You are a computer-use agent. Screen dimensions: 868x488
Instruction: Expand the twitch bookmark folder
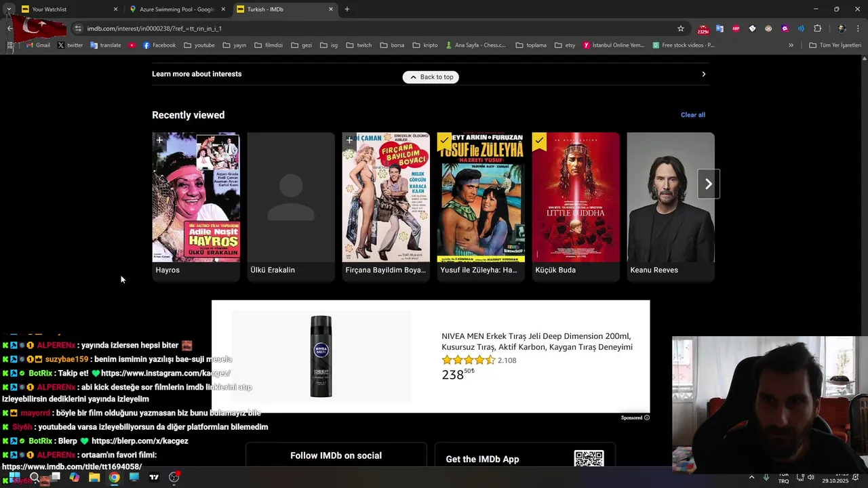[359, 45]
